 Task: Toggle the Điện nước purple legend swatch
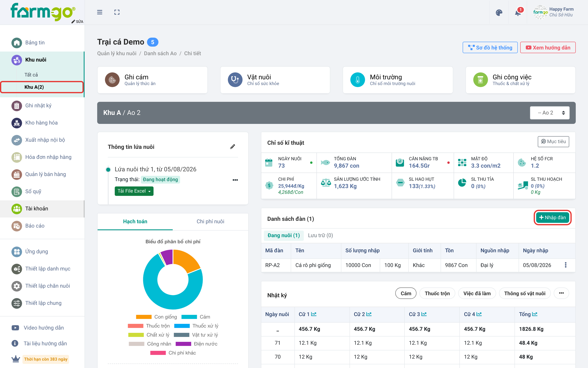point(183,344)
